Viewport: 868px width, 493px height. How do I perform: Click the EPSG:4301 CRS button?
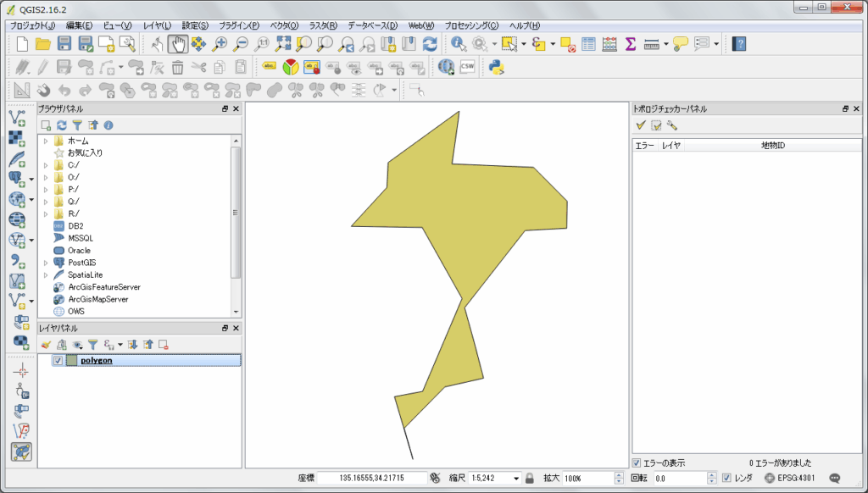coord(789,478)
